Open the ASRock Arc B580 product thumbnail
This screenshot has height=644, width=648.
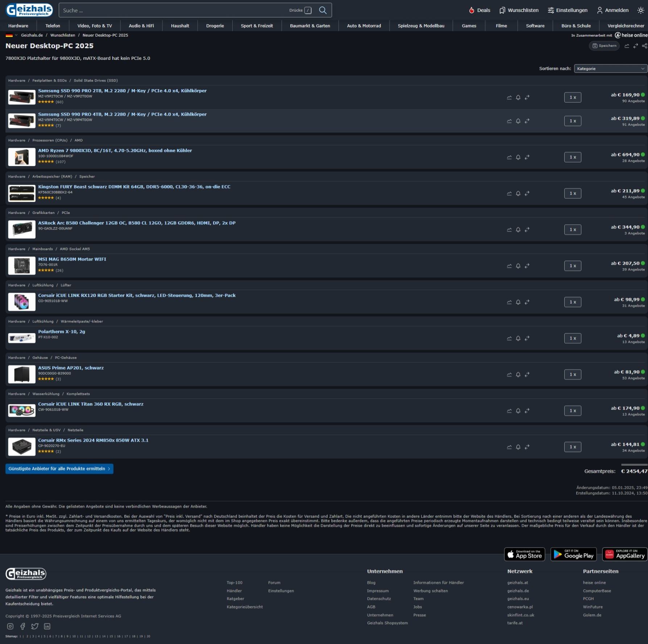pos(22,229)
